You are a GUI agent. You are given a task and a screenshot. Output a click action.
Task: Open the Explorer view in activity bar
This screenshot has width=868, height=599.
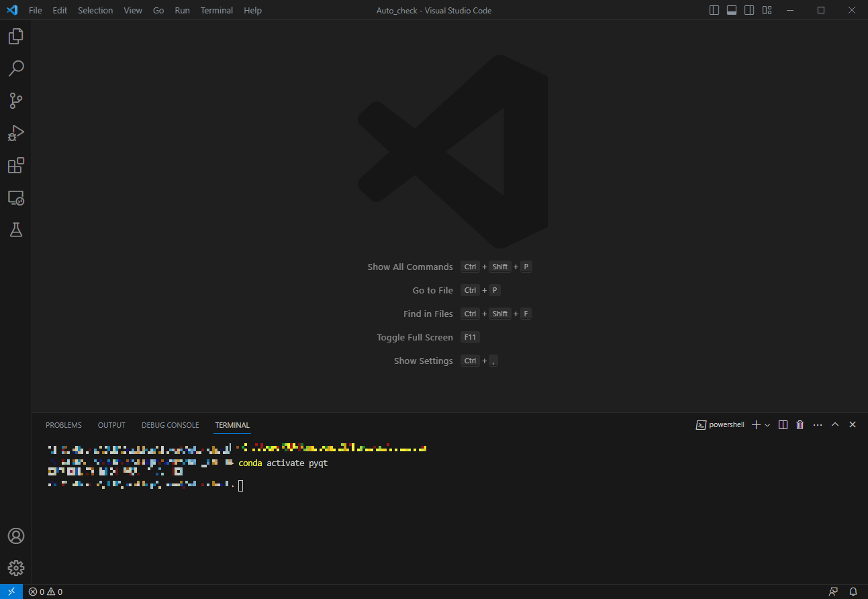(16, 36)
